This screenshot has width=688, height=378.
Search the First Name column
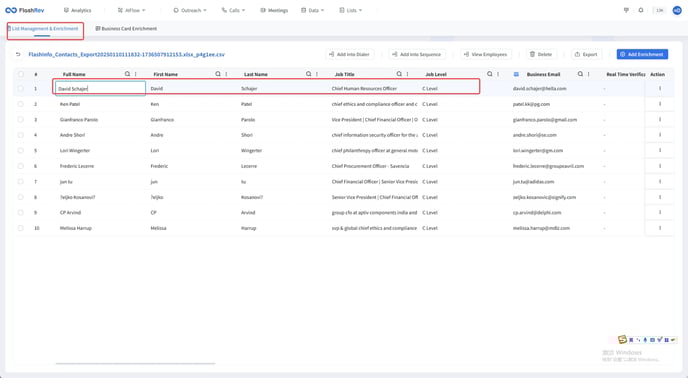click(218, 74)
